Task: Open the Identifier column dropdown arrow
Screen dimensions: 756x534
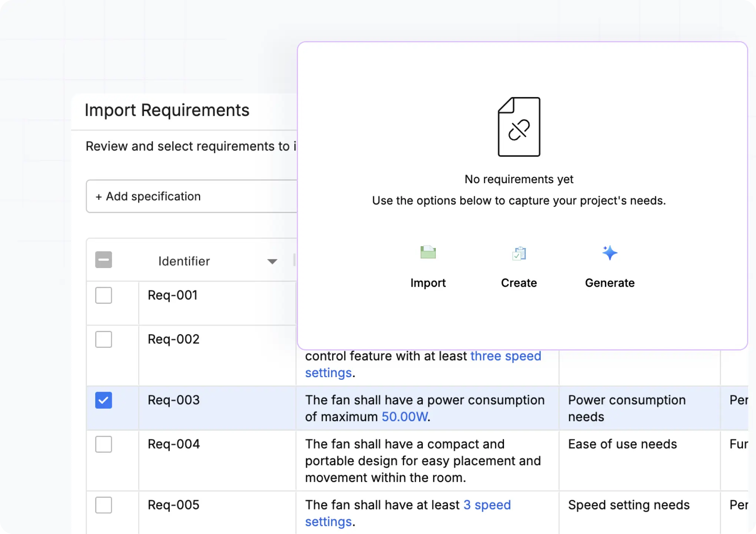Action: [x=272, y=261]
